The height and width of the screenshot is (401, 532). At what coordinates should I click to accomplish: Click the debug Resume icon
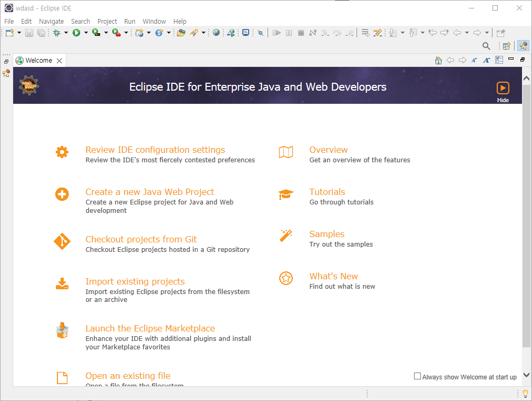click(277, 33)
